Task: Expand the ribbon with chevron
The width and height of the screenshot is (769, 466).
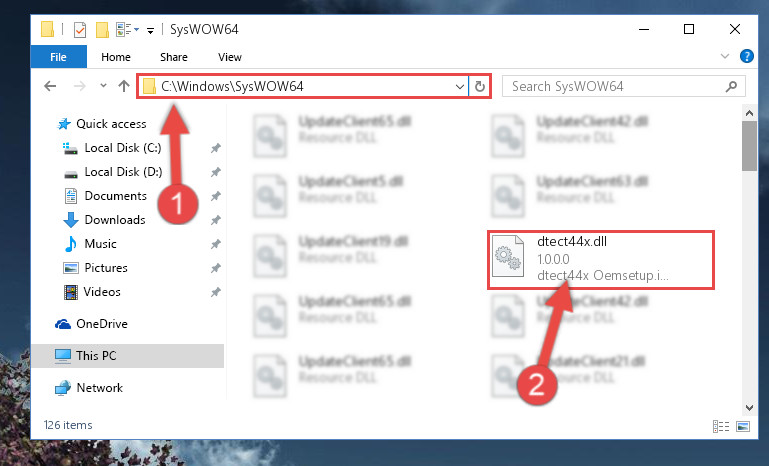Action: coord(725,56)
